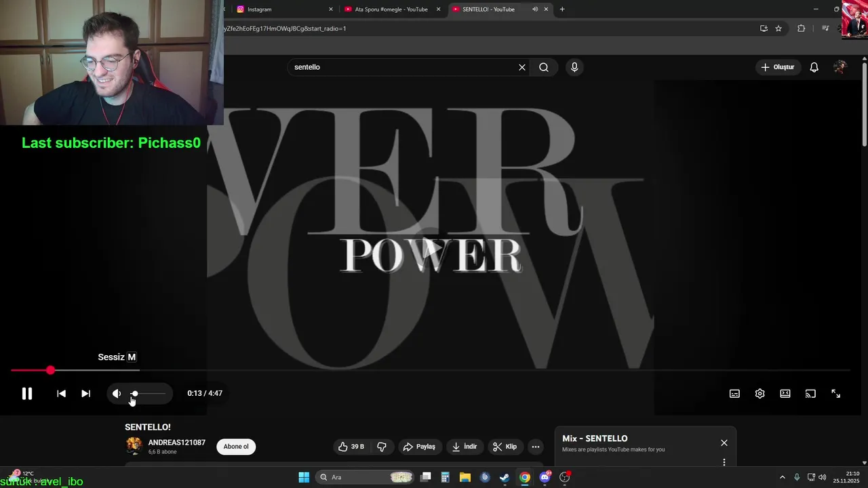
Task: Bookmark this page with star
Action: (x=778, y=28)
